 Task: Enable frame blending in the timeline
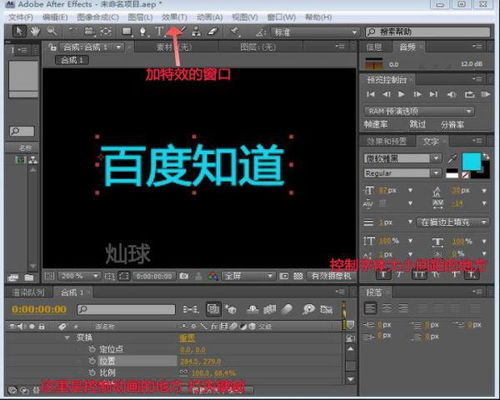coord(270,310)
